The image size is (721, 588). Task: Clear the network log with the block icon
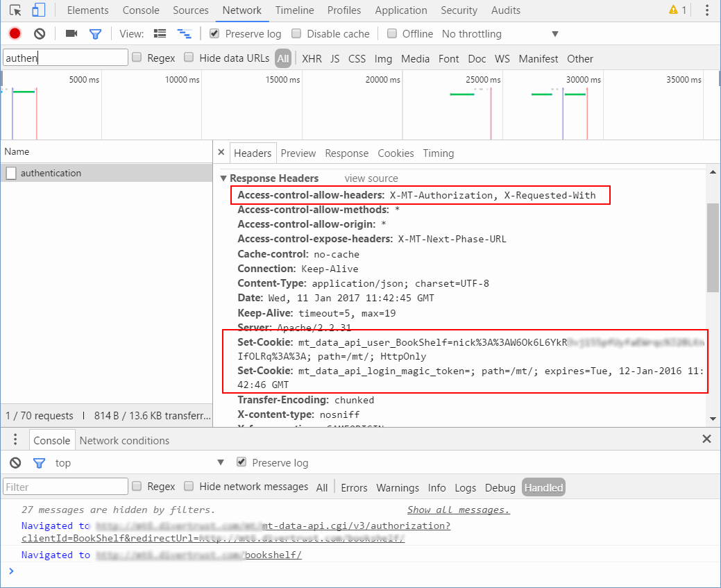click(x=40, y=33)
